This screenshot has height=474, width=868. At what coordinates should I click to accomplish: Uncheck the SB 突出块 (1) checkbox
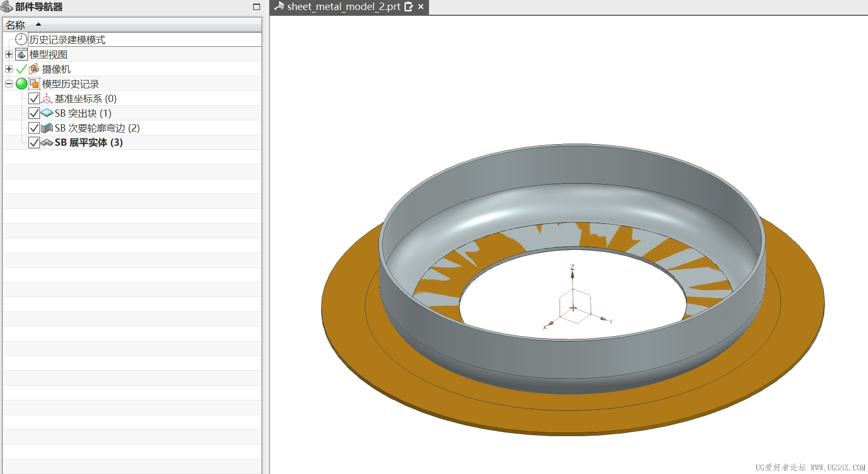[x=34, y=113]
